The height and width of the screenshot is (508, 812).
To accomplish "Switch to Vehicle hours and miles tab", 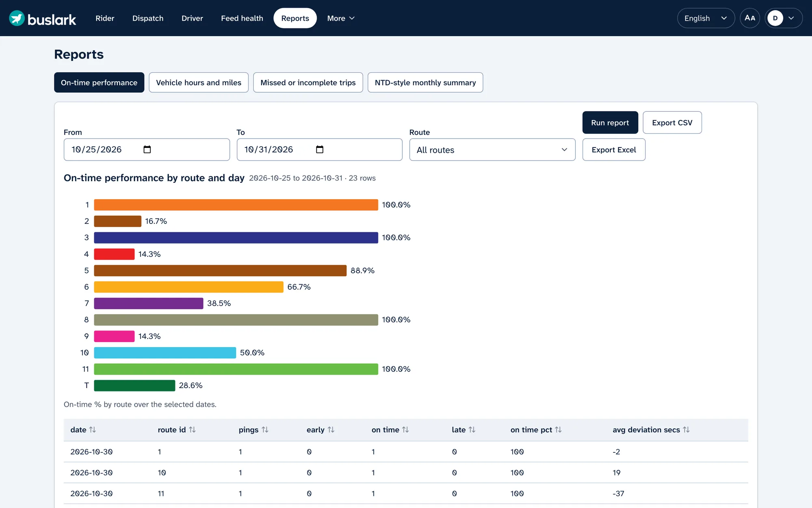I will tap(199, 82).
